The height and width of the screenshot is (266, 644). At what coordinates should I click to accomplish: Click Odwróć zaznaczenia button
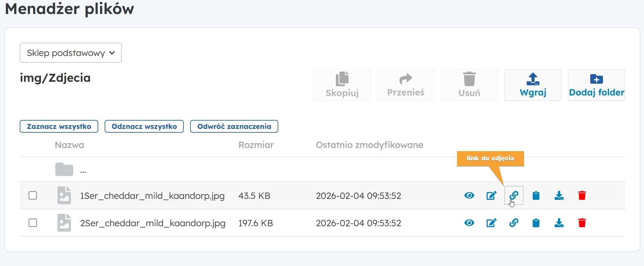234,126
